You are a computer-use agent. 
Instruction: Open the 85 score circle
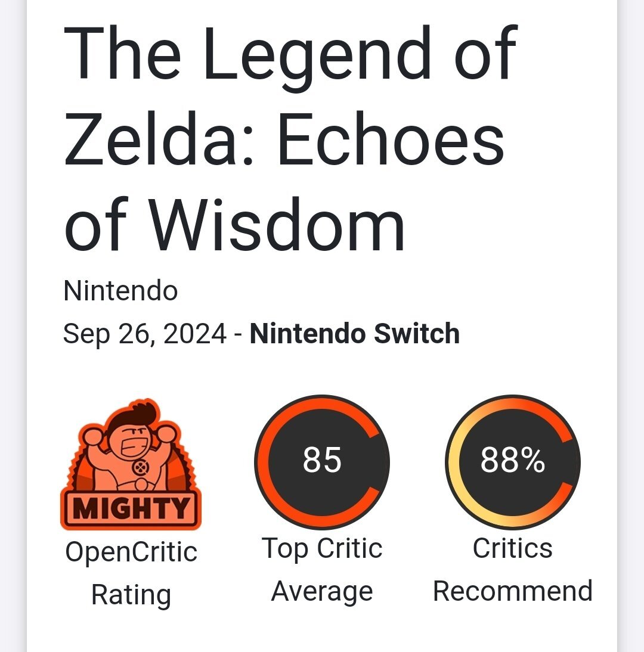[x=322, y=462]
